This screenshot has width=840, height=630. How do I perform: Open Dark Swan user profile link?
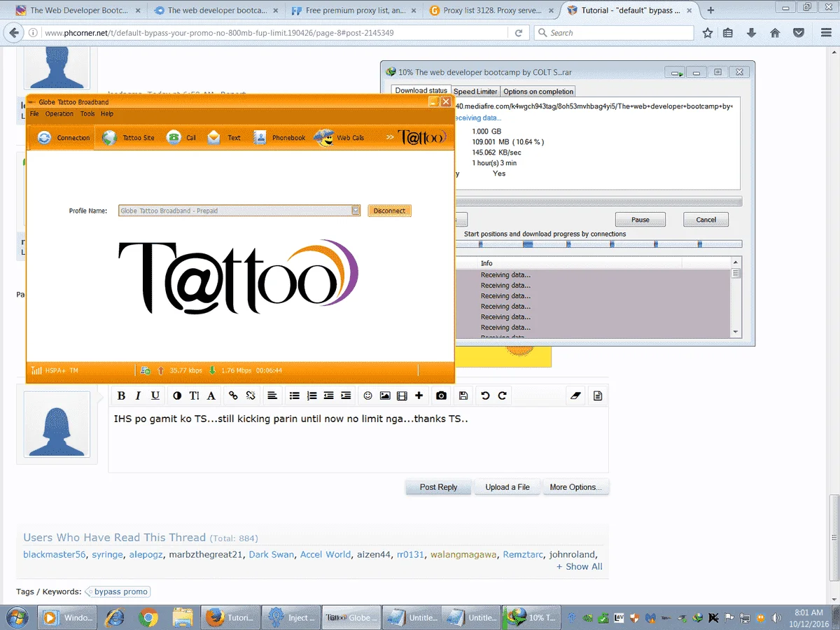(x=272, y=554)
